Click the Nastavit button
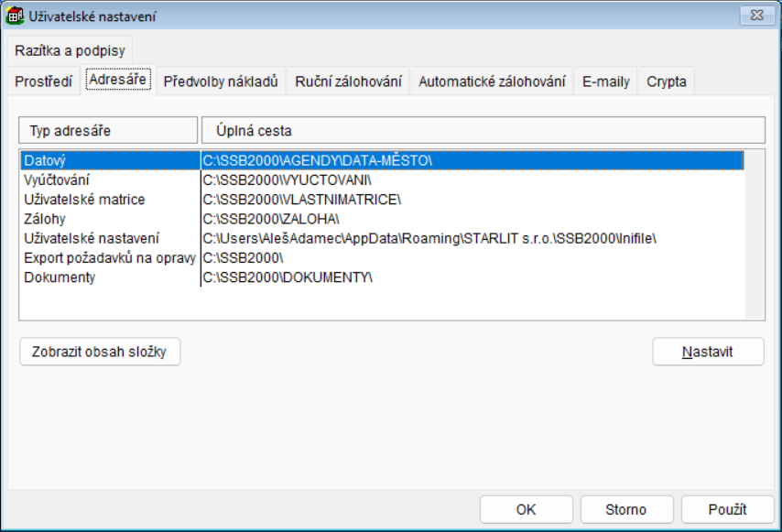 708,352
